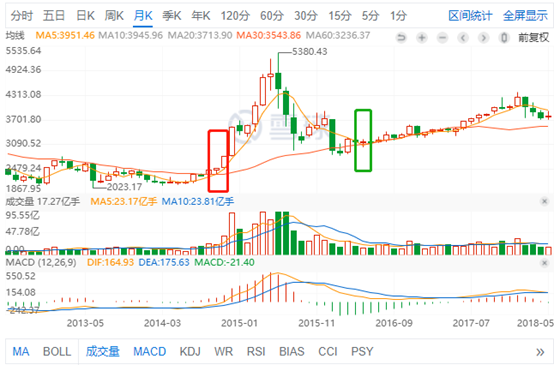Click the MA5:3951.46 legend value
Screen dimensions: 554x365
pyautogui.click(x=65, y=35)
